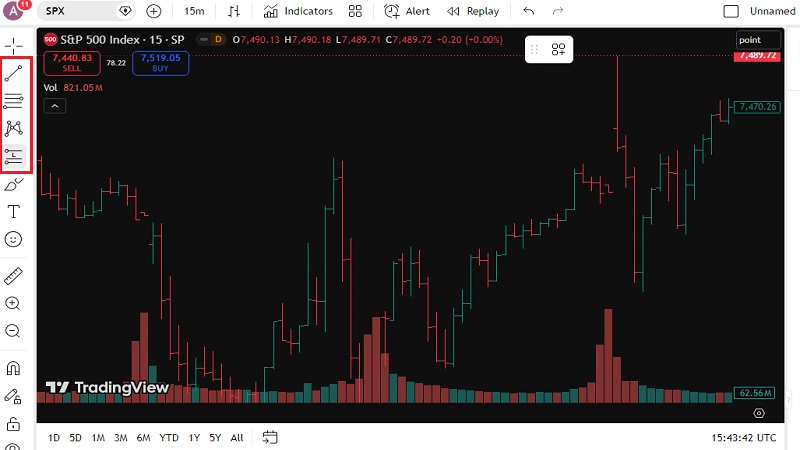Open user profile avatar menu

14,11
